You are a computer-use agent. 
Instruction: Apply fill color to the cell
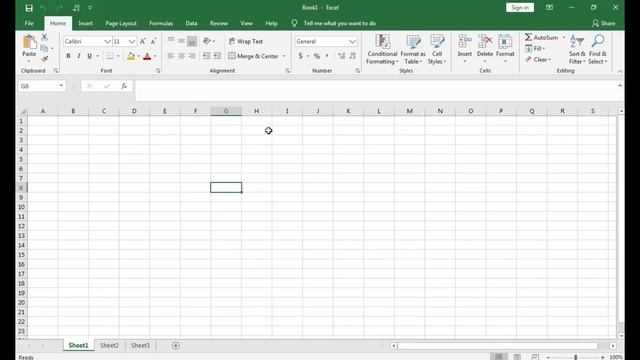131,56
